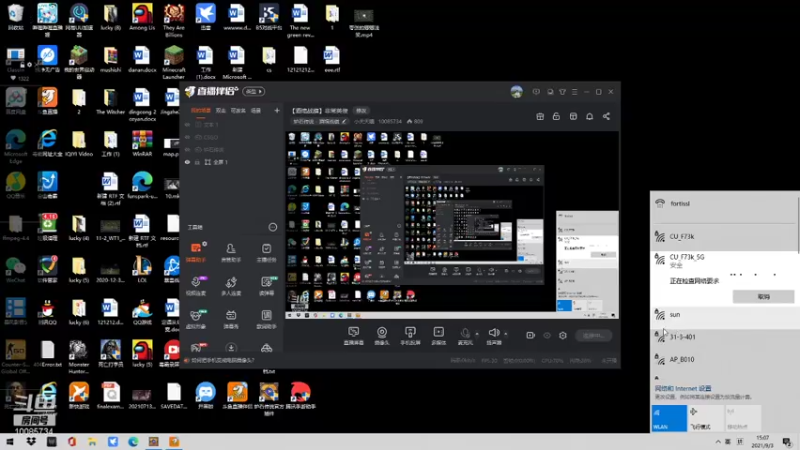The image size is (800, 450).
Task: Open the 房管助手 moderator assistant tool
Action: (231, 253)
